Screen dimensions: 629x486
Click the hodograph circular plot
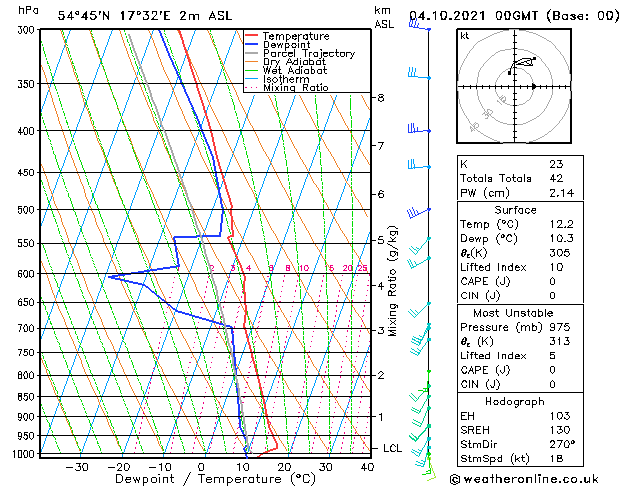click(x=512, y=86)
